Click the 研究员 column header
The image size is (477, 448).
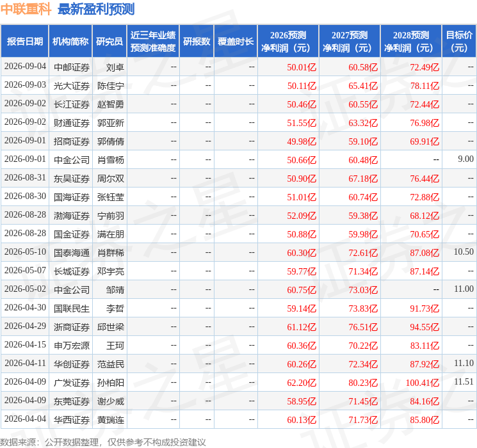coord(109,42)
